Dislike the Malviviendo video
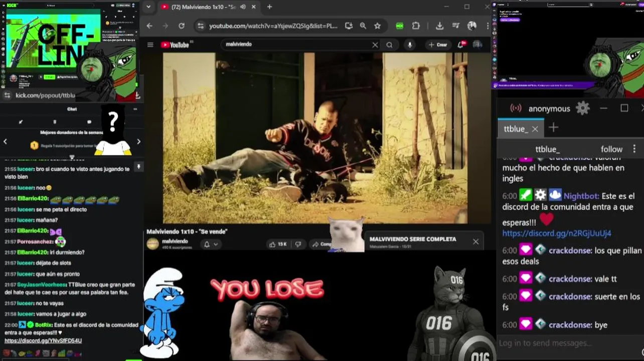Screen dimensions: 644x361 tap(298, 244)
